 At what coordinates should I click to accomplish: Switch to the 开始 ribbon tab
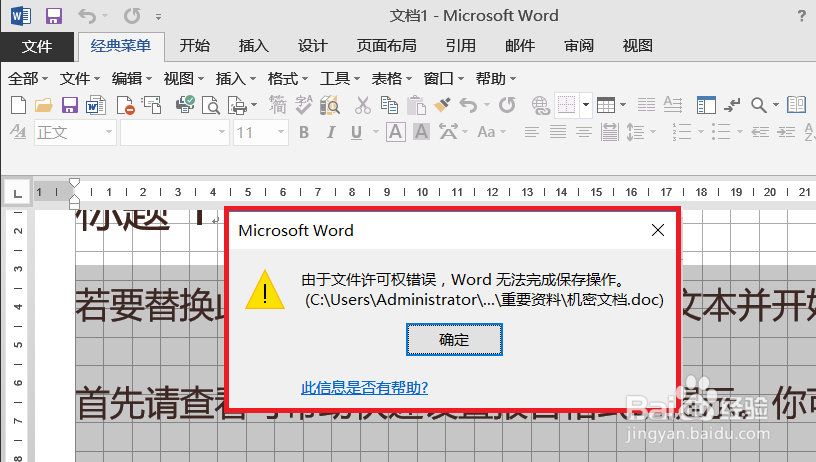(x=195, y=46)
